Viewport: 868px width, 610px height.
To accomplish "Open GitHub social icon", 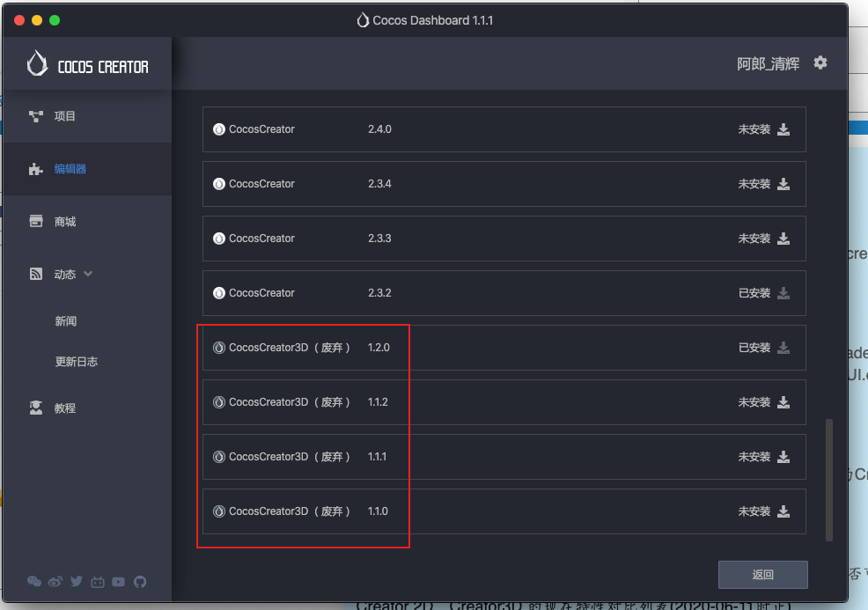I will click(140, 582).
